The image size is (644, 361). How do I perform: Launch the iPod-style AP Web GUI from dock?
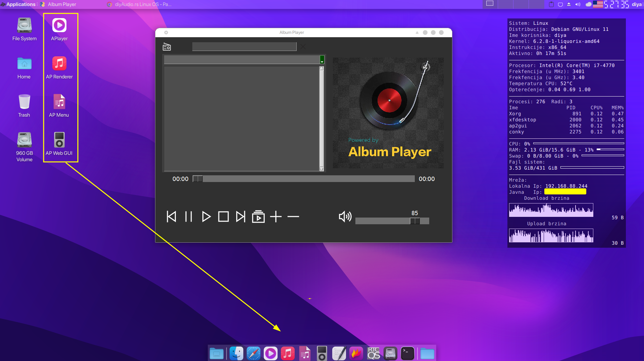coord(322,353)
